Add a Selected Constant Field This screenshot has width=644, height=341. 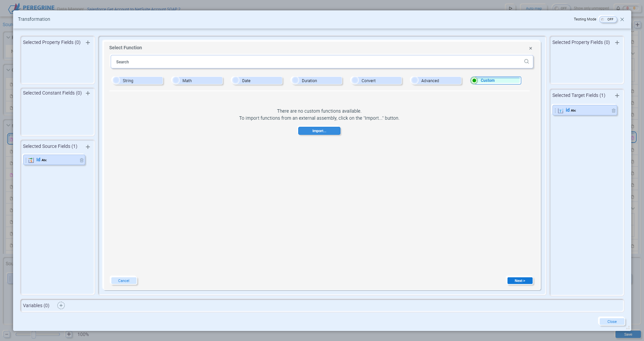(88, 93)
